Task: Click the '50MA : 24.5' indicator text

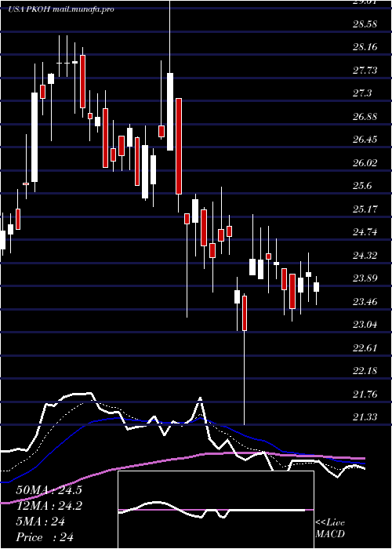Action: pos(49,490)
